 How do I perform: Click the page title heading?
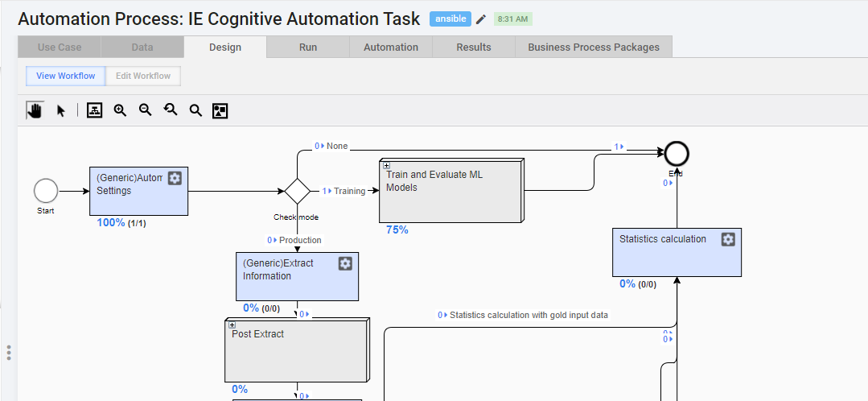tap(219, 19)
